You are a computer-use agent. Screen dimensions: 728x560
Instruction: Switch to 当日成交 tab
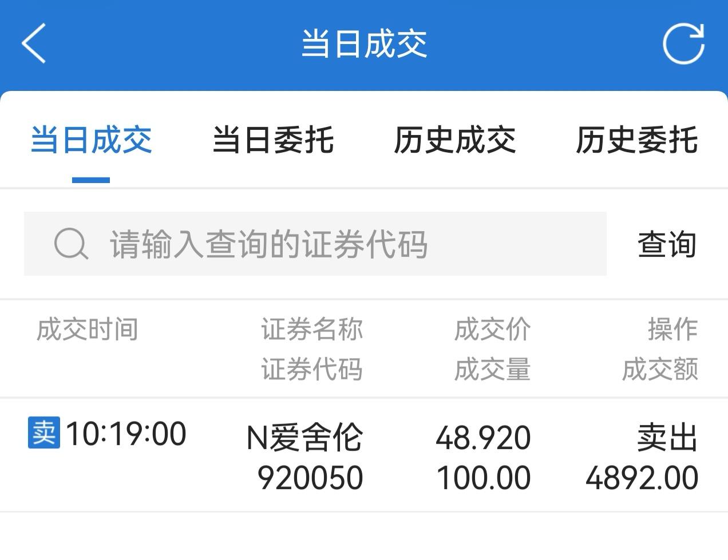(x=91, y=140)
